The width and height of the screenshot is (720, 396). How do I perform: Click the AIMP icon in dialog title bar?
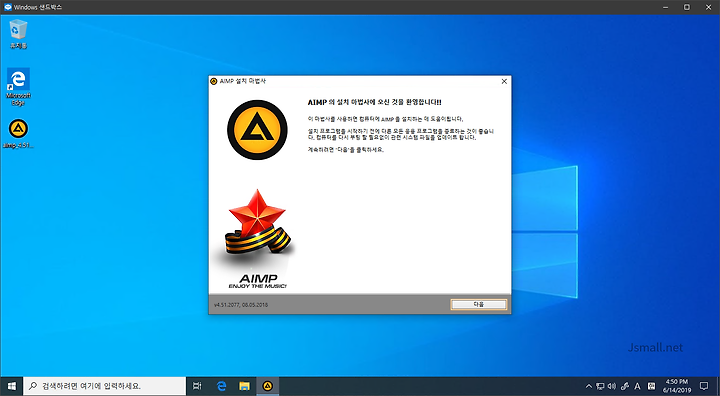(x=214, y=81)
